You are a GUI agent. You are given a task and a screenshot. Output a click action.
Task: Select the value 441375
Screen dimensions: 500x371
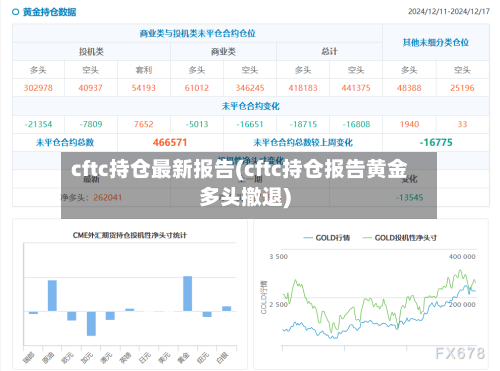pyautogui.click(x=356, y=88)
